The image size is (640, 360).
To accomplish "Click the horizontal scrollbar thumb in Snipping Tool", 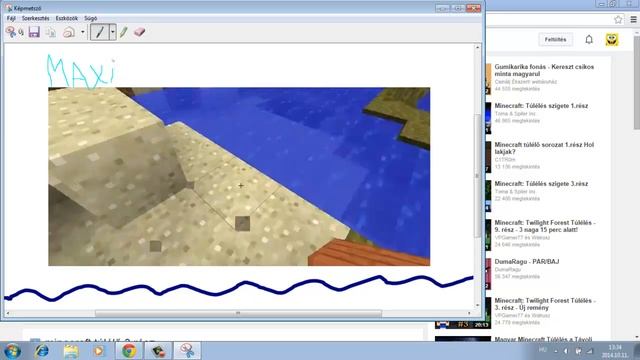I will (x=238, y=313).
